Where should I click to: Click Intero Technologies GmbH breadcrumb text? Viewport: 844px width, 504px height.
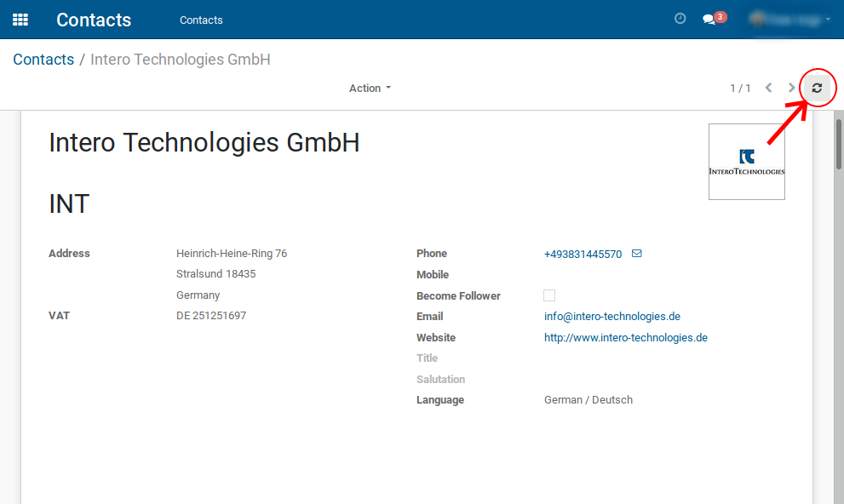coord(181,59)
